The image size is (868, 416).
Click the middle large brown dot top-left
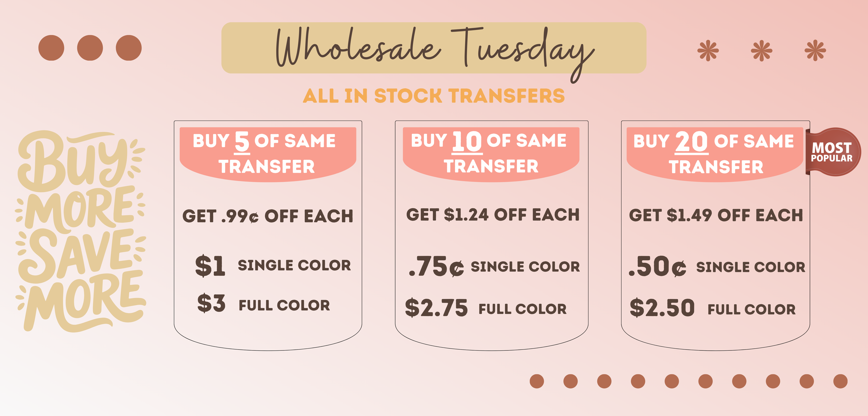tap(90, 48)
